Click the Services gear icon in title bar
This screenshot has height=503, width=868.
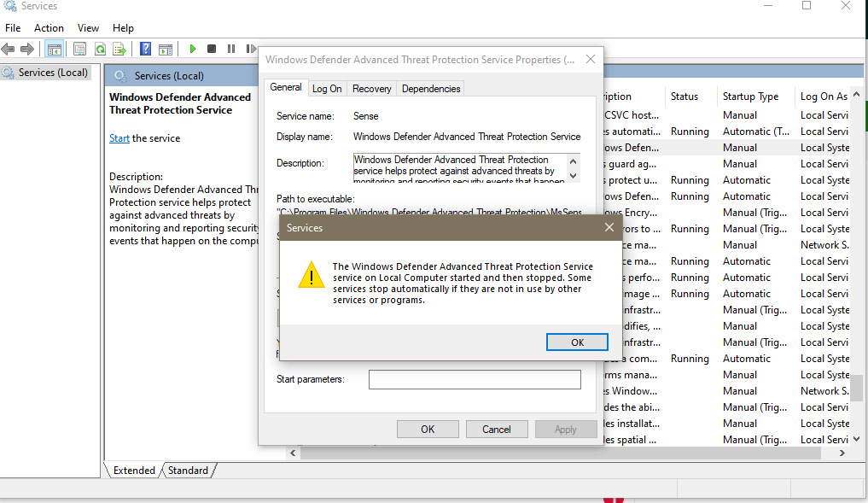tap(9, 6)
